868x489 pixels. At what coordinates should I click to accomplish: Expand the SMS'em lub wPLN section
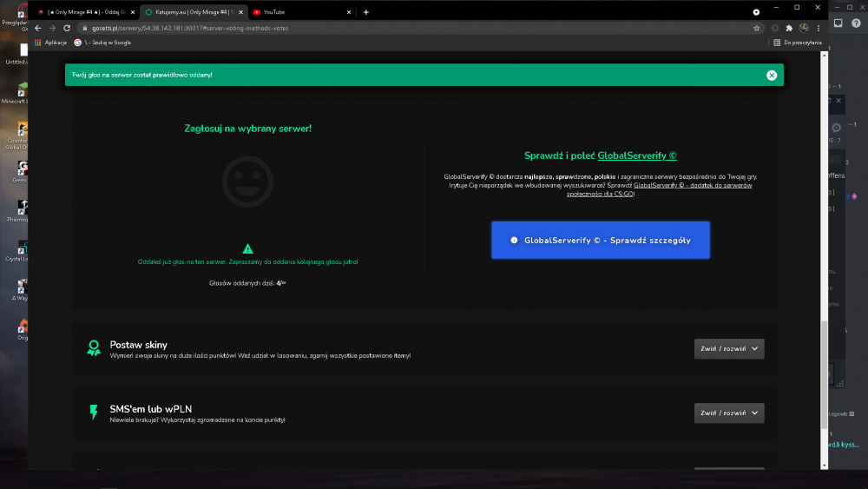point(729,413)
